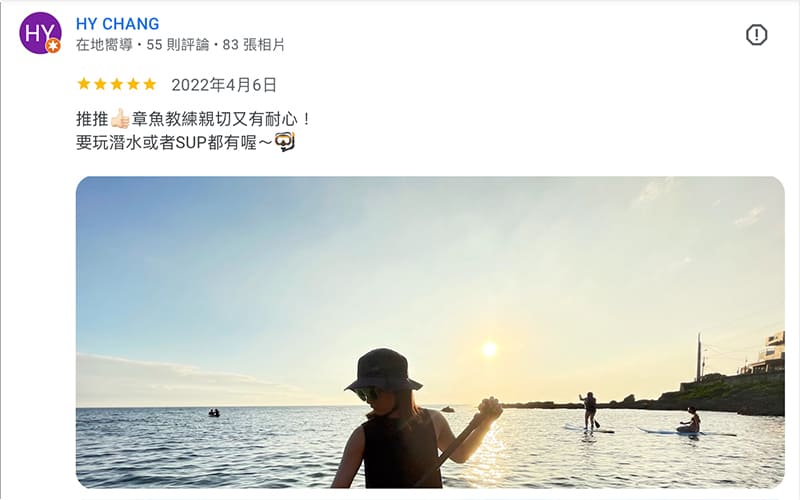Select the 在地嚮導 label
The image size is (800, 500).
coord(104,45)
